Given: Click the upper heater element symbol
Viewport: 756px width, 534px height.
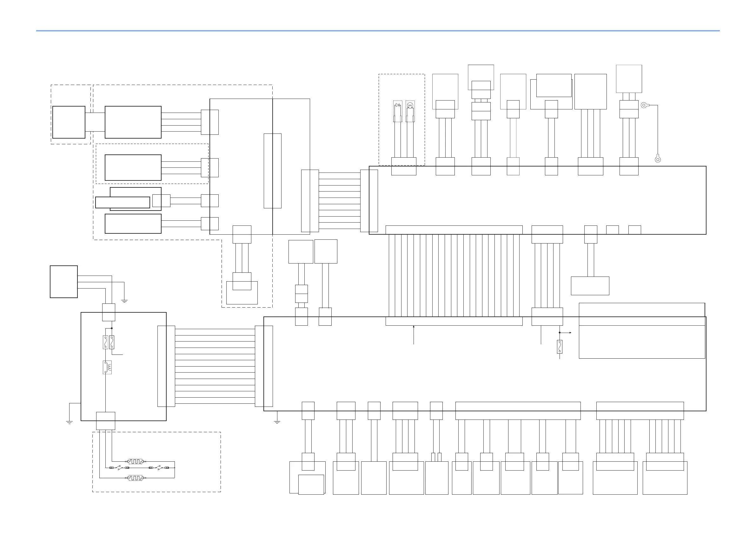Looking at the screenshot, I should 135,461.
